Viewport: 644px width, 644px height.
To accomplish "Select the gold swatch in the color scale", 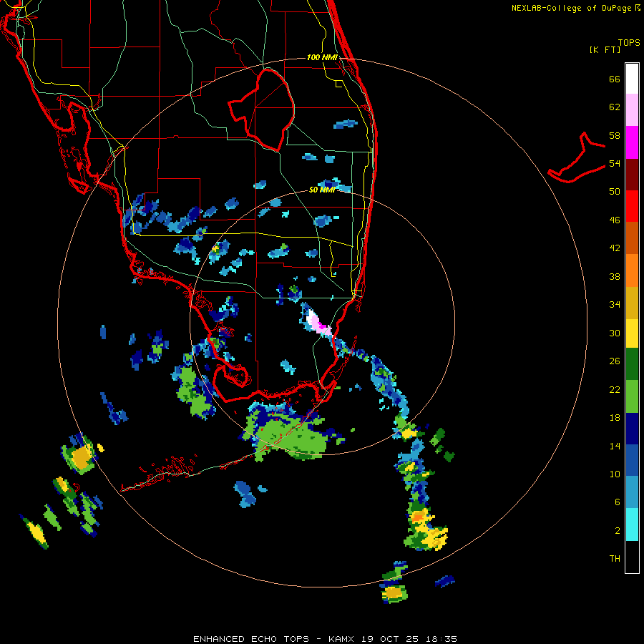I will point(632,303).
